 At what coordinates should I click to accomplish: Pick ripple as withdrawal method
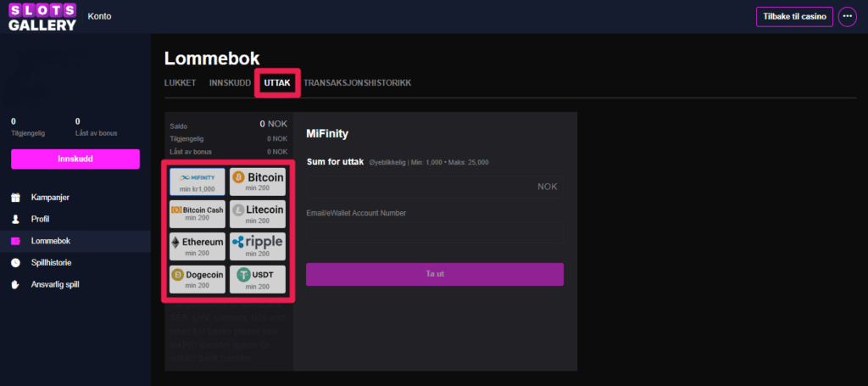(258, 246)
